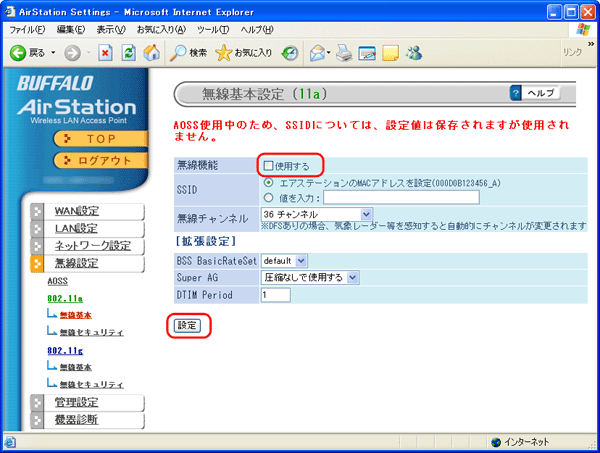Click the 機器診断 sidebar bullet icon
Viewport: 600px width, 453px height.
[x=37, y=420]
